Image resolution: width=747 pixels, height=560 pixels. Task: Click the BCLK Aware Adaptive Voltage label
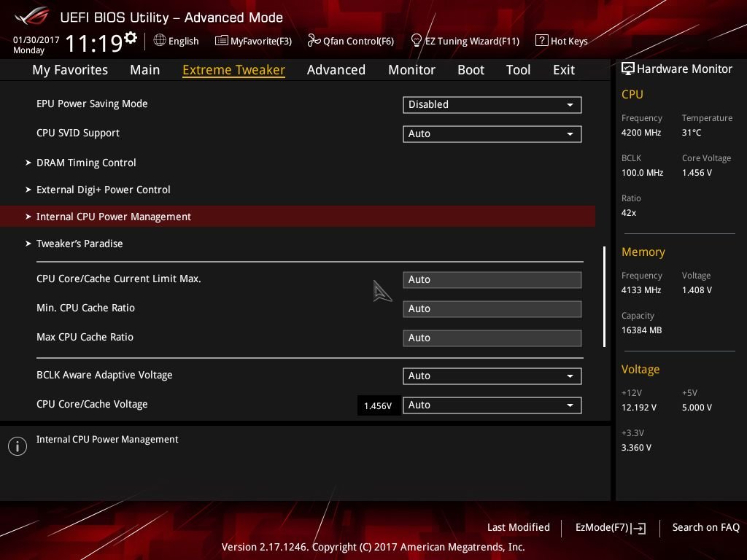[104, 375]
